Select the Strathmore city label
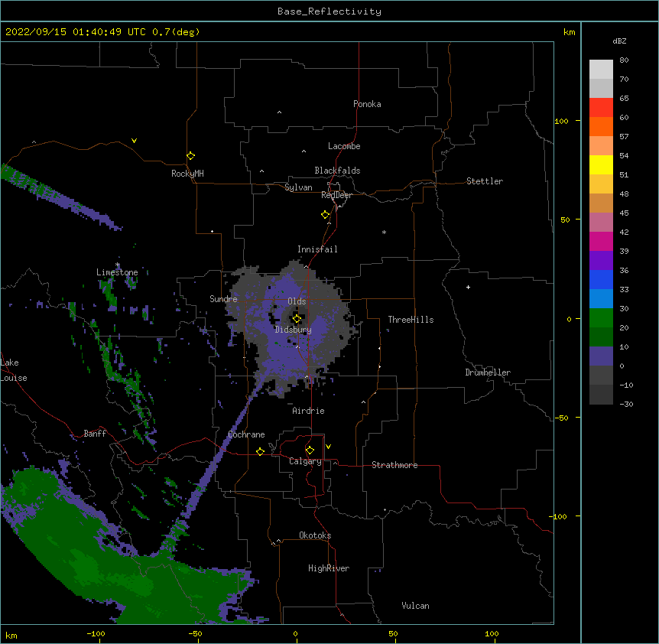Image resolution: width=659 pixels, height=644 pixels. point(394,465)
